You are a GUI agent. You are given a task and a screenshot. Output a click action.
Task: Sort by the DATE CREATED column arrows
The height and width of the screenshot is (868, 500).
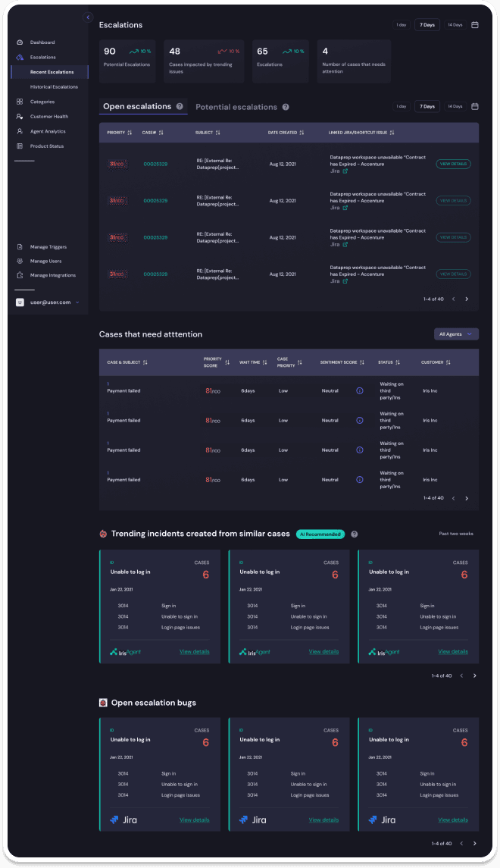tap(302, 133)
